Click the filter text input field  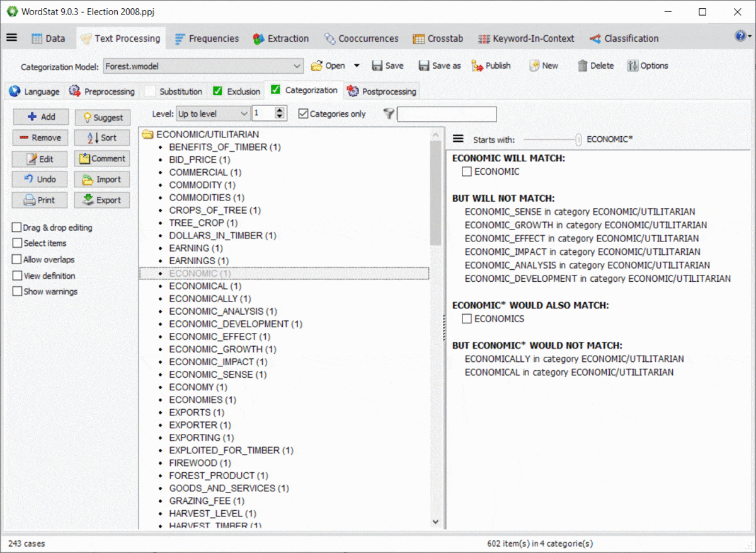pyautogui.click(x=447, y=114)
